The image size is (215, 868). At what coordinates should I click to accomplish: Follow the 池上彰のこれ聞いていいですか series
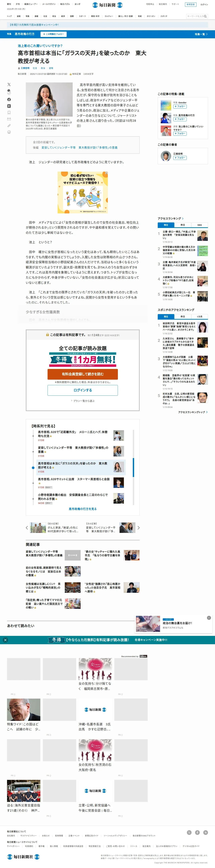point(180,134)
